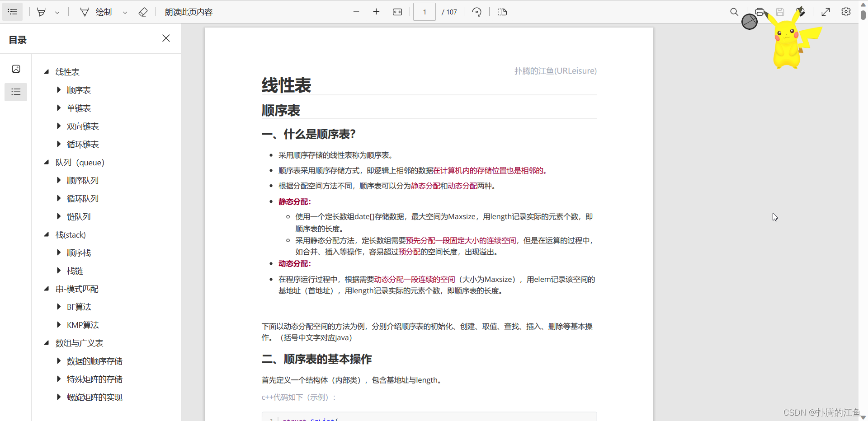Open PDF settings gear
Viewport: 868px width, 421px height.
coord(846,12)
